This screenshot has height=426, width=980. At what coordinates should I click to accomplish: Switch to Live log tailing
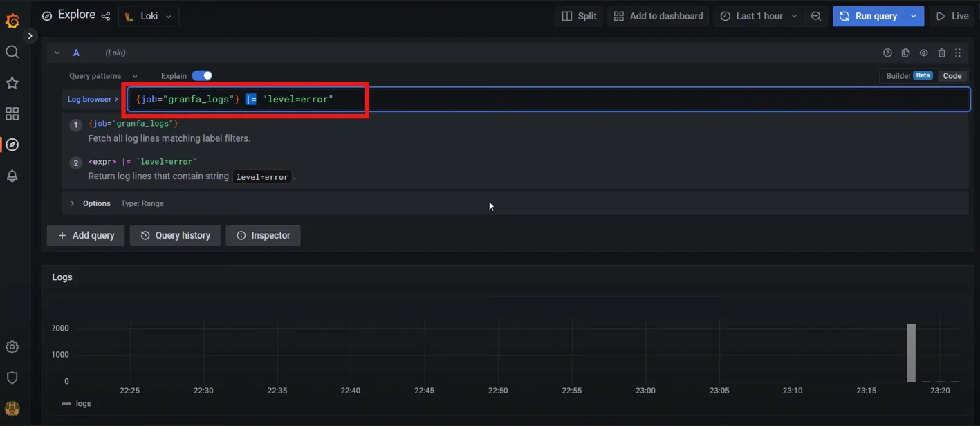(x=952, y=15)
